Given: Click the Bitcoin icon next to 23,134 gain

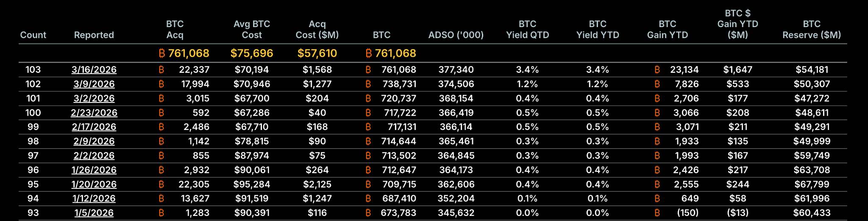Looking at the screenshot, I should pos(657,70).
